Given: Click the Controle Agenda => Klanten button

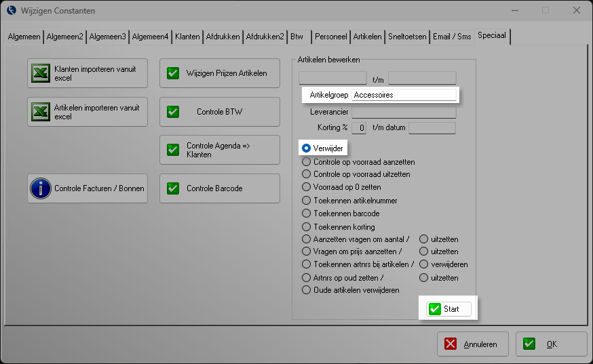Looking at the screenshot, I should click(219, 150).
